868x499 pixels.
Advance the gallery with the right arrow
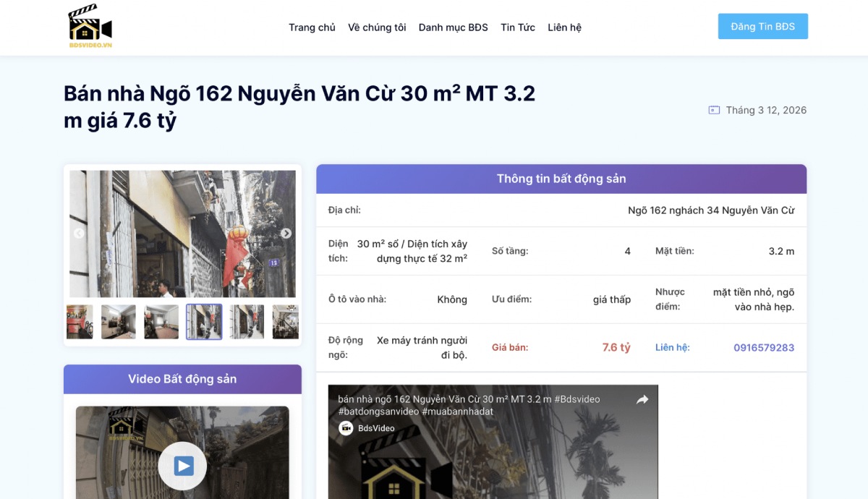286,234
